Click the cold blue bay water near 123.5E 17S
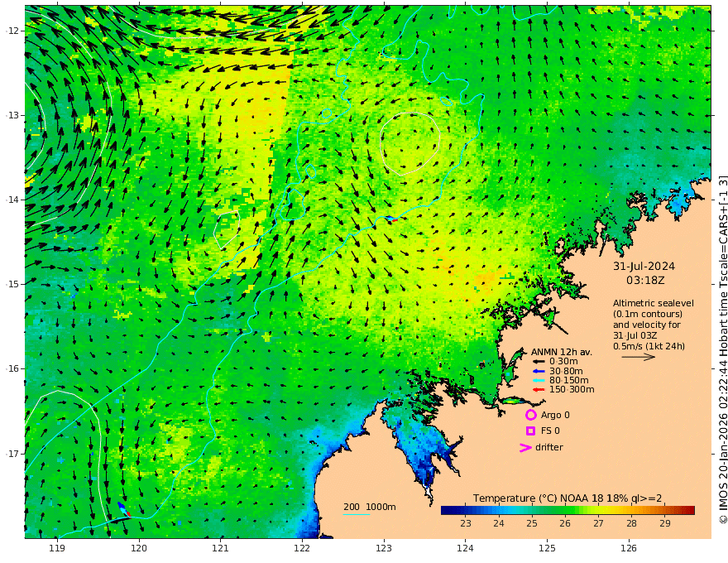Screen dimensions: 728x563 [425, 448]
